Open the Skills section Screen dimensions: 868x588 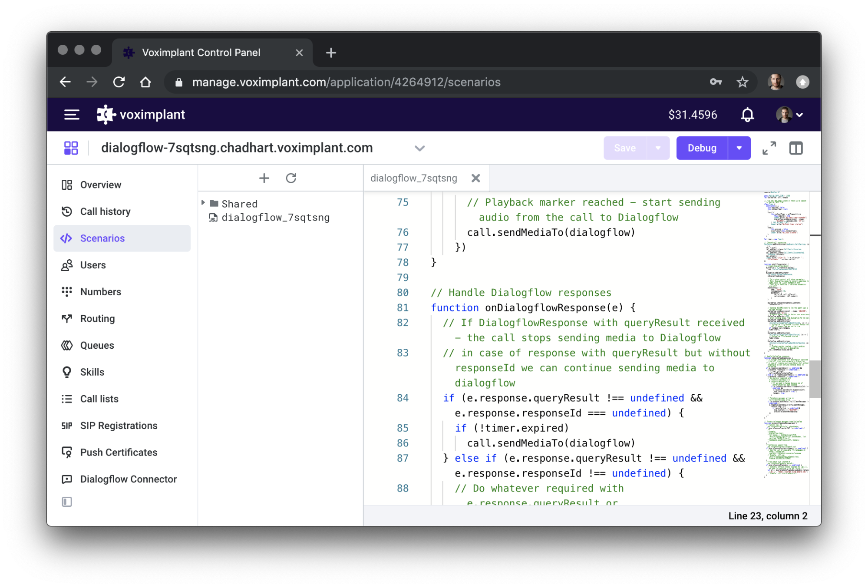pyautogui.click(x=122, y=372)
